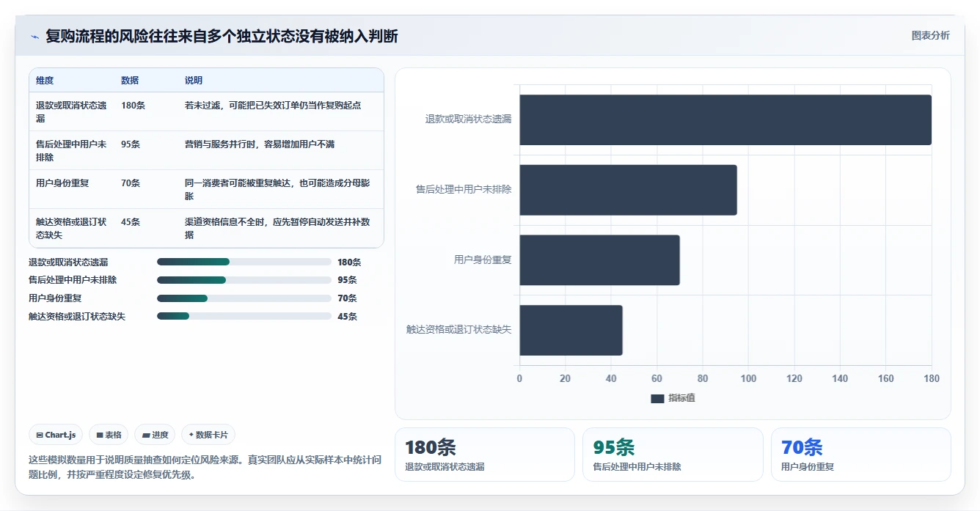980x511 pixels.
Task: Click the page title 复购流程的风险往往来自多个独立状态
Action: (x=222, y=37)
